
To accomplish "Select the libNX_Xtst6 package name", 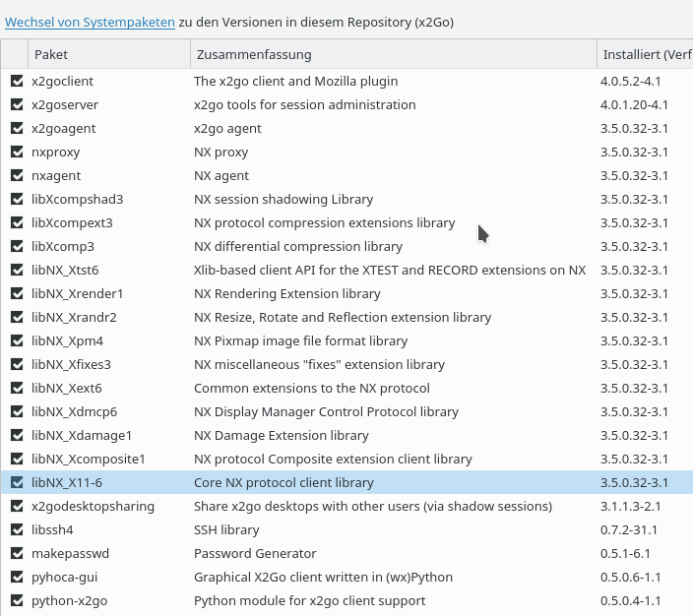I will 65,270.
